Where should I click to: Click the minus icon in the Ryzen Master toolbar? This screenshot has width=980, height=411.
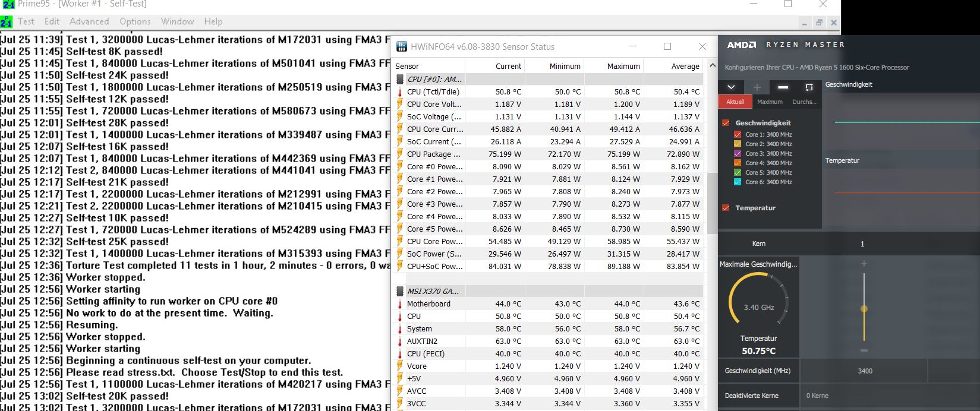point(783,87)
